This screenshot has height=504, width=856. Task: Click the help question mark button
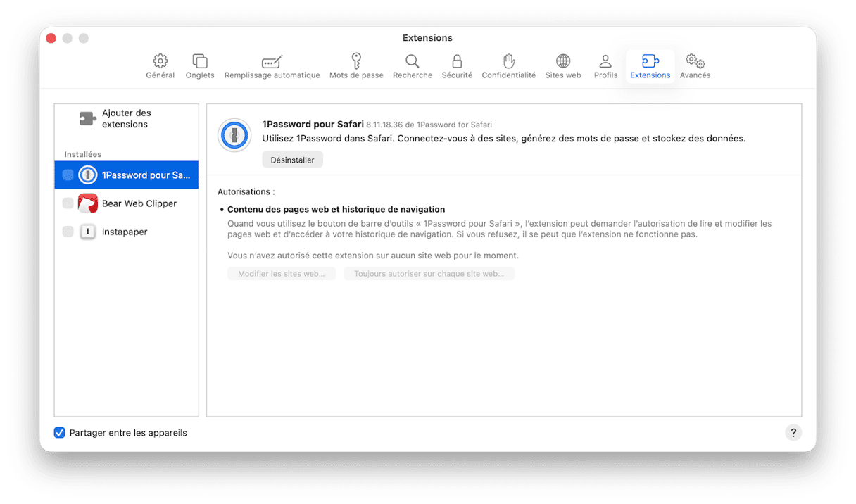[x=793, y=433]
